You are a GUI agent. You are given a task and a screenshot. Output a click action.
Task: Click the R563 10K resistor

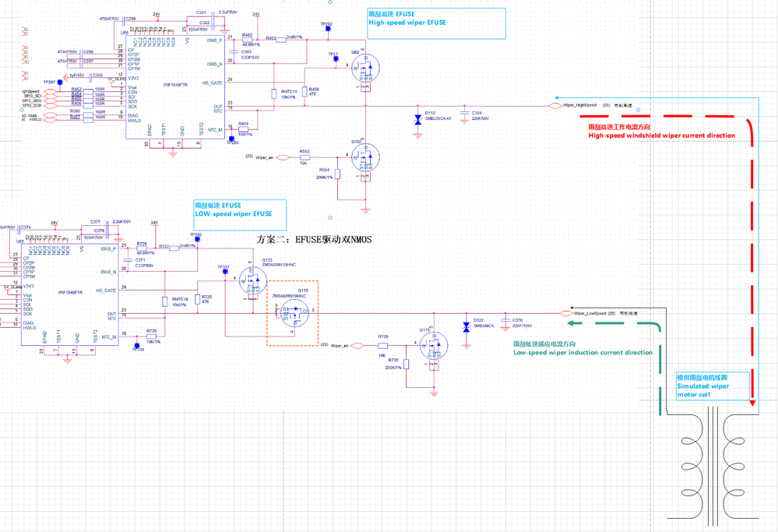(305, 157)
